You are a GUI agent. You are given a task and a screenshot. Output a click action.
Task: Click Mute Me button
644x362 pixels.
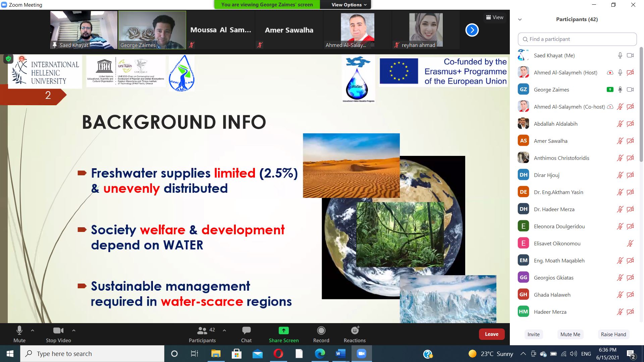click(570, 334)
